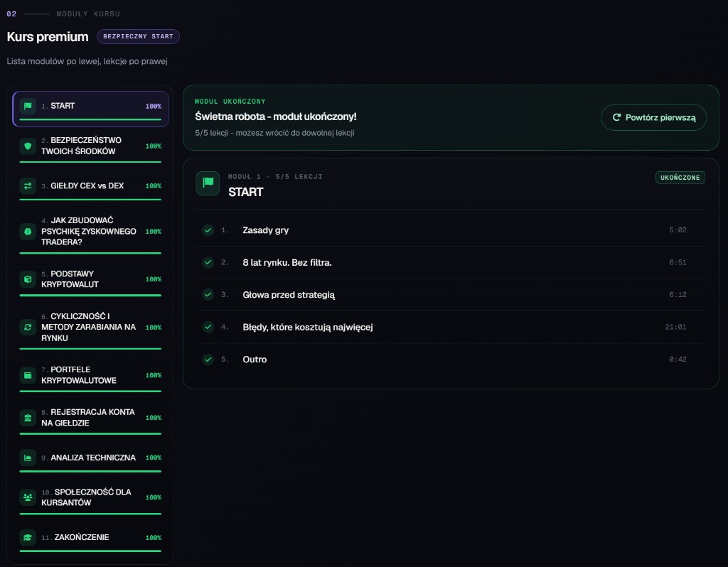
Task: Click the progress bar under module 1 START
Action: point(90,119)
